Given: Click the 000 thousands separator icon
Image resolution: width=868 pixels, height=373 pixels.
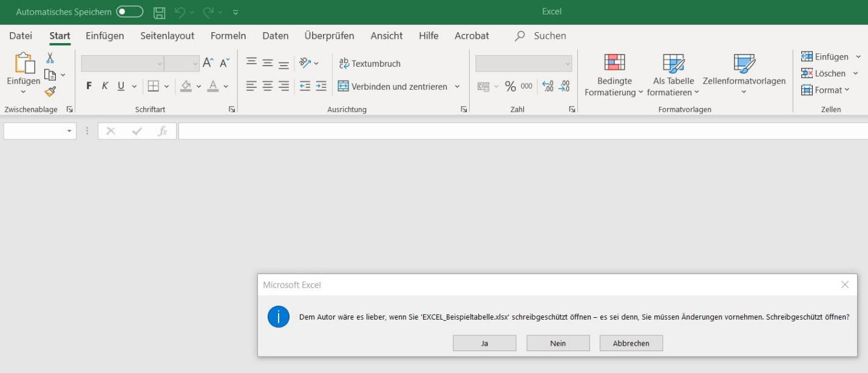Looking at the screenshot, I should click(527, 86).
